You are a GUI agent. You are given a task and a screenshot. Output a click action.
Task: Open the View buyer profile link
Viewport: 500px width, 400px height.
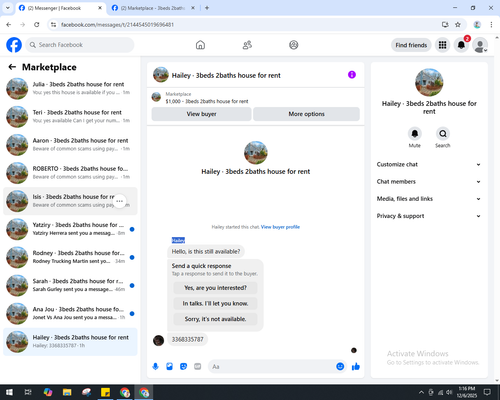280,227
